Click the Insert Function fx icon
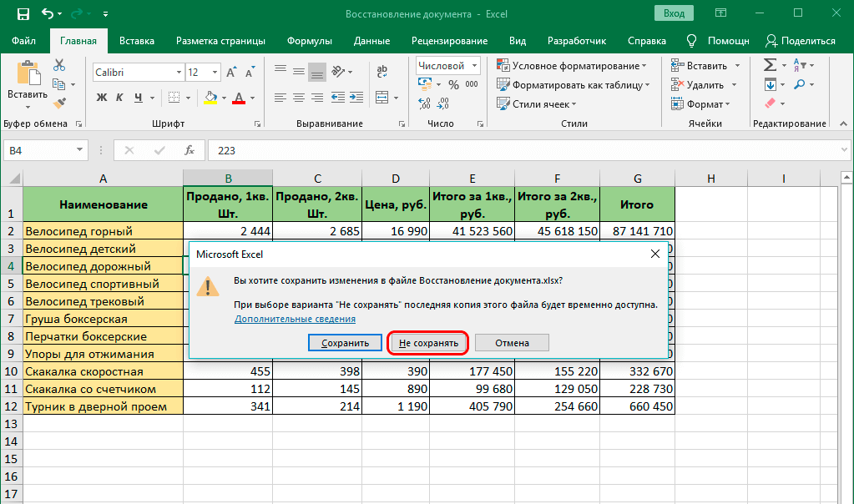This screenshot has height=504, width=854. (189, 150)
